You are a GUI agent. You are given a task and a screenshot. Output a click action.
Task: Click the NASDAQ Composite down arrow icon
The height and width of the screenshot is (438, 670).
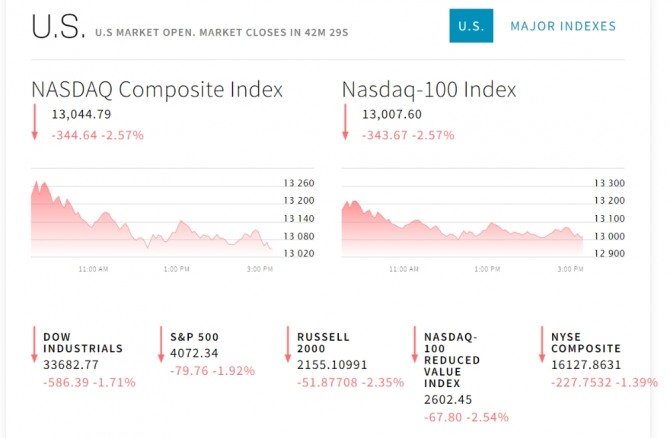(x=35, y=123)
